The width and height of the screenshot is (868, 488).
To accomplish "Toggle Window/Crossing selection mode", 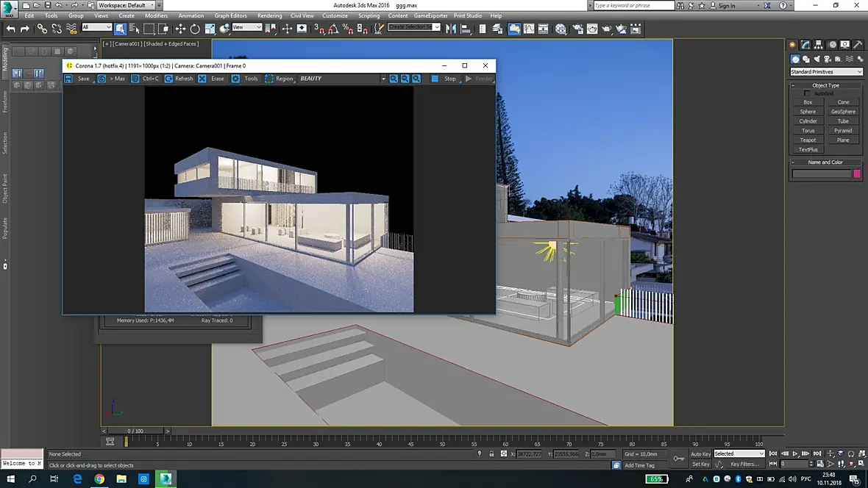I will tap(164, 29).
